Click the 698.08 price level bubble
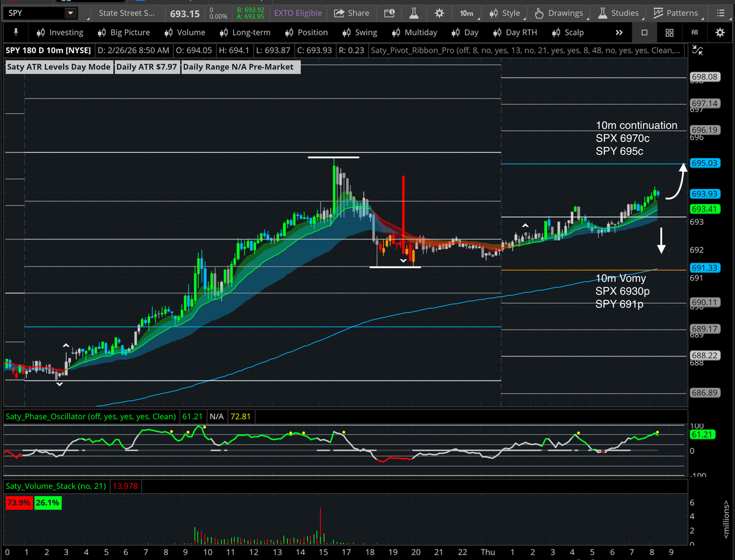735x560 pixels. (704, 77)
